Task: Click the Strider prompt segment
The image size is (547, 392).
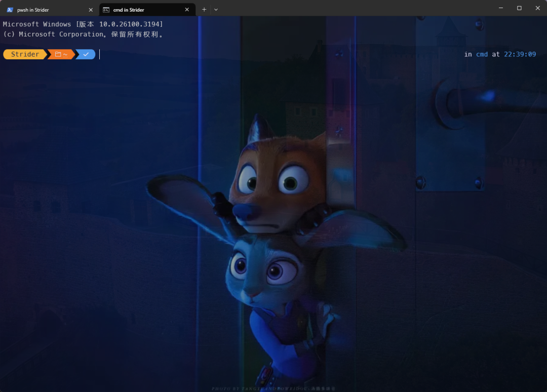Action: 25,54
